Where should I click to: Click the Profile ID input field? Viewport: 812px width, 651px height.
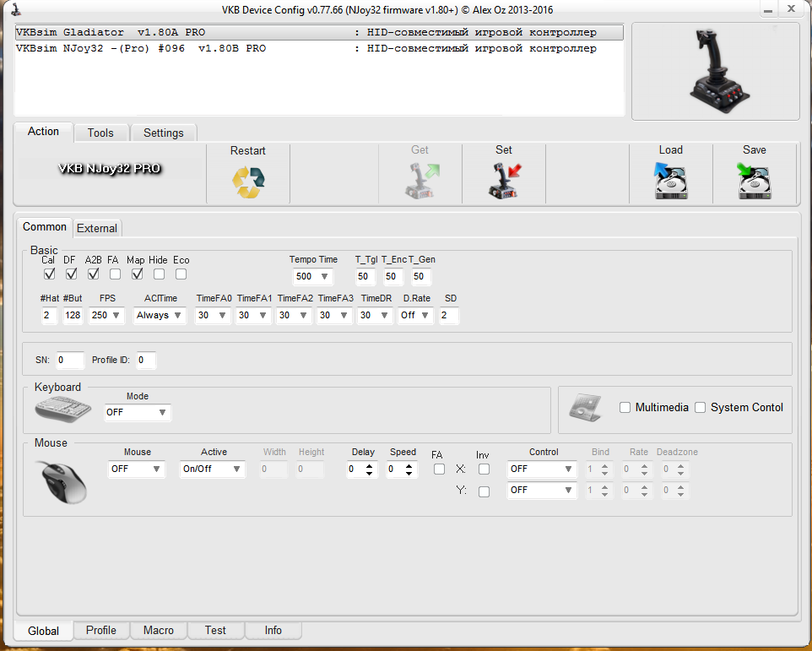pos(145,360)
